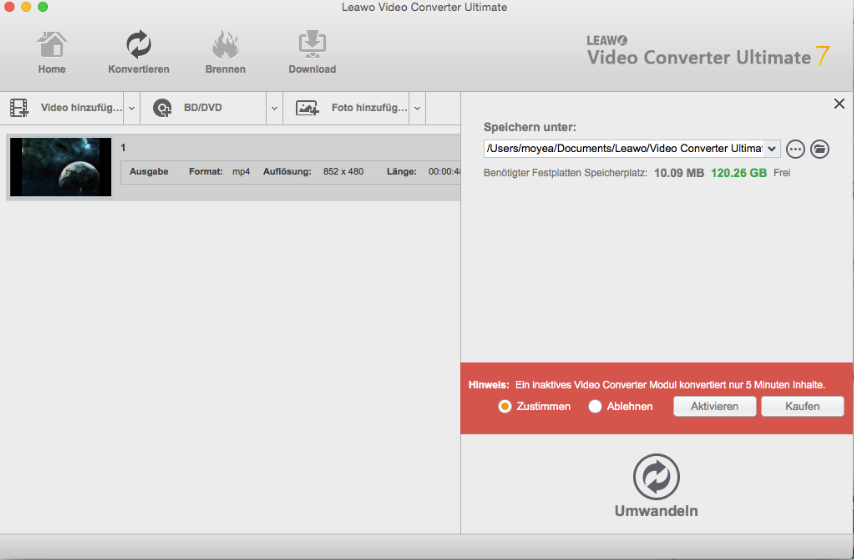This screenshot has width=854, height=560.
Task: Open the output folder icon
Action: pos(819,149)
